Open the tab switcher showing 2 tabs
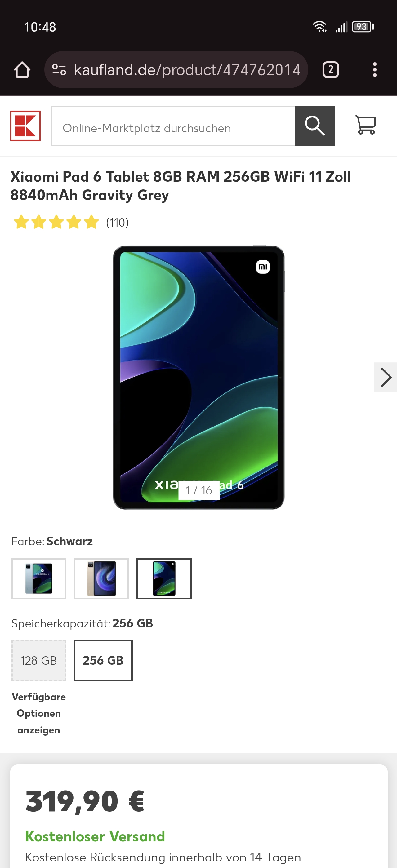Viewport: 397px width, 868px height. 331,70
